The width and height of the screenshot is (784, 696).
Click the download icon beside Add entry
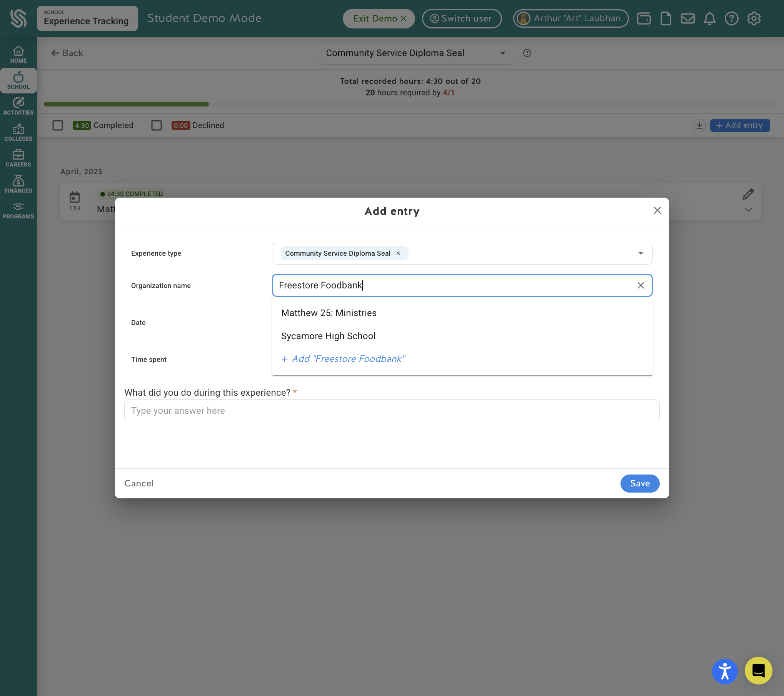[x=699, y=125]
